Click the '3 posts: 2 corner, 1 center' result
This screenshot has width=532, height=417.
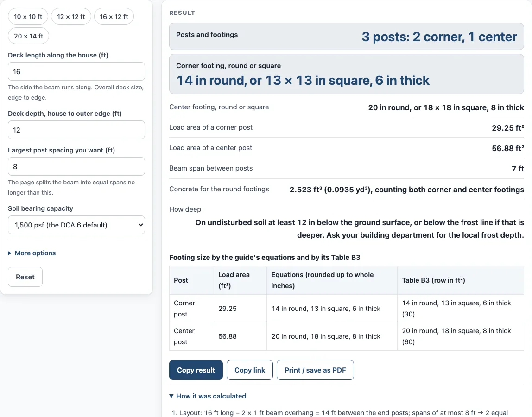439,37
